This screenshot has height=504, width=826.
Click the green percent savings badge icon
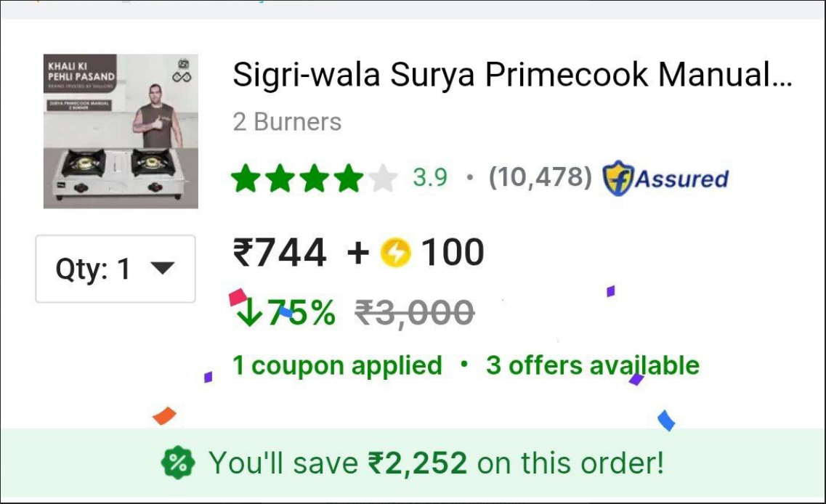tap(178, 463)
